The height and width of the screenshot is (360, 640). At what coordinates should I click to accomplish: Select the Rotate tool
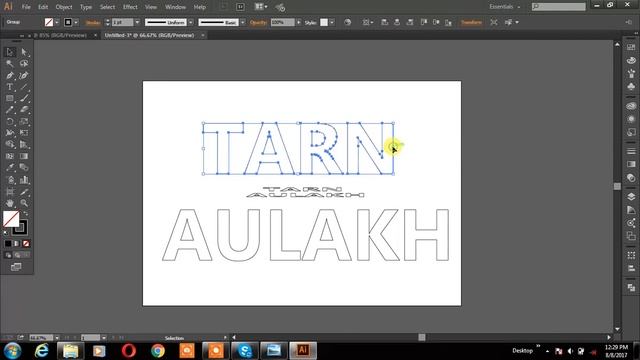(10, 122)
